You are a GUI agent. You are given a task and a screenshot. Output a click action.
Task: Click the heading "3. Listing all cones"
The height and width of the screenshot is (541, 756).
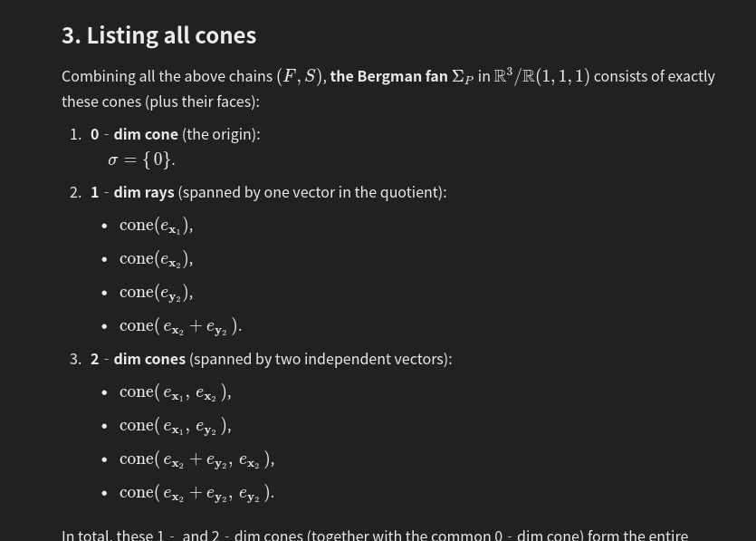[x=158, y=35]
